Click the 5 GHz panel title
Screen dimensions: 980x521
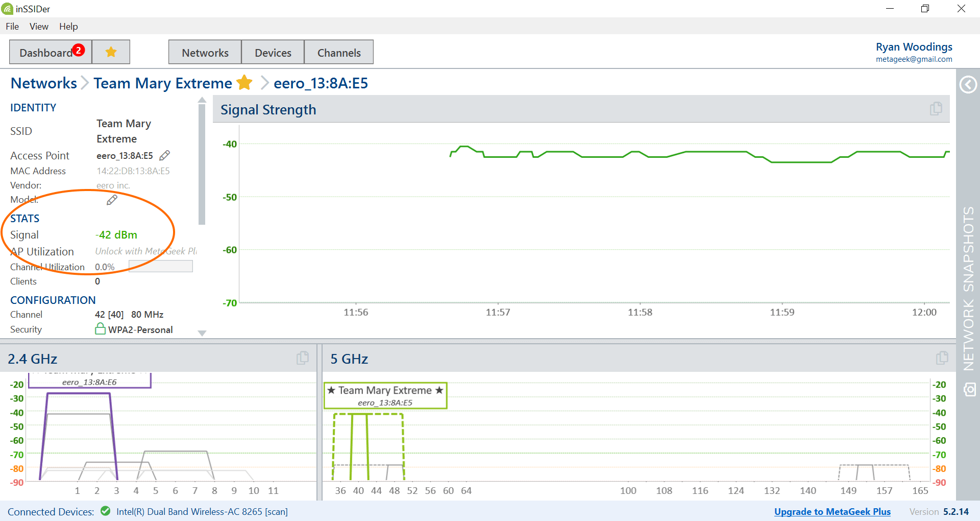click(349, 359)
